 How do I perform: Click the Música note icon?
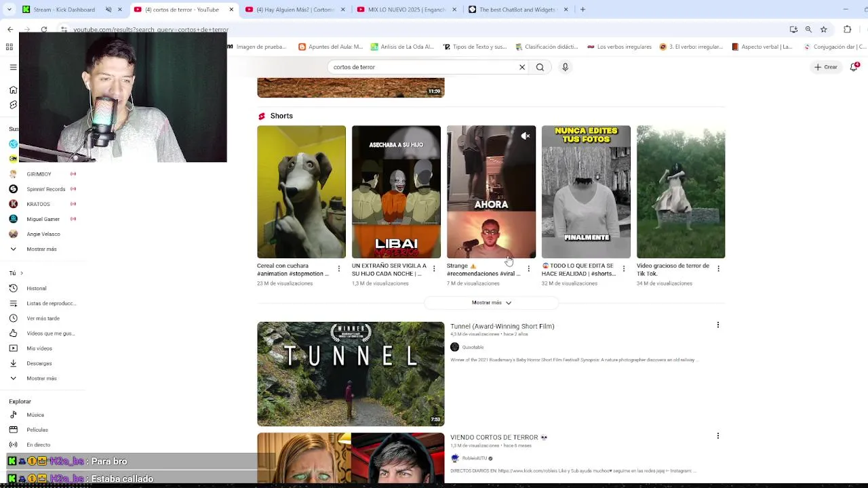click(x=13, y=414)
